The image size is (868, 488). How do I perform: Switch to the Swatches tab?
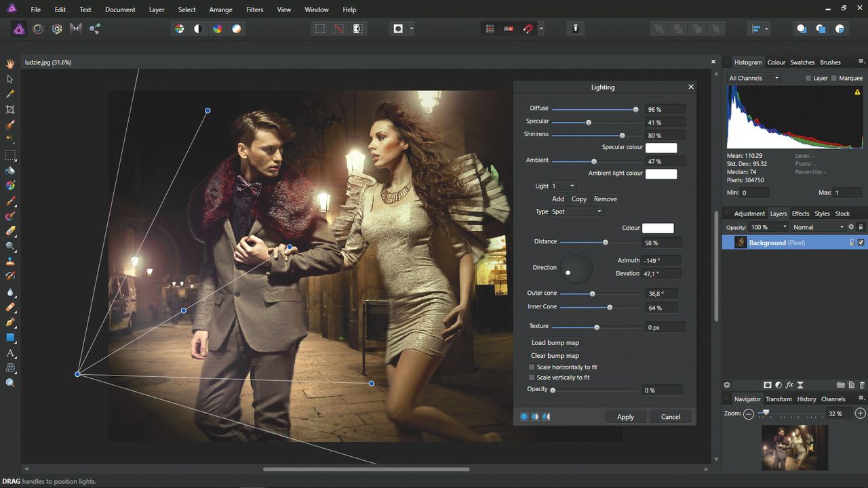pyautogui.click(x=802, y=62)
